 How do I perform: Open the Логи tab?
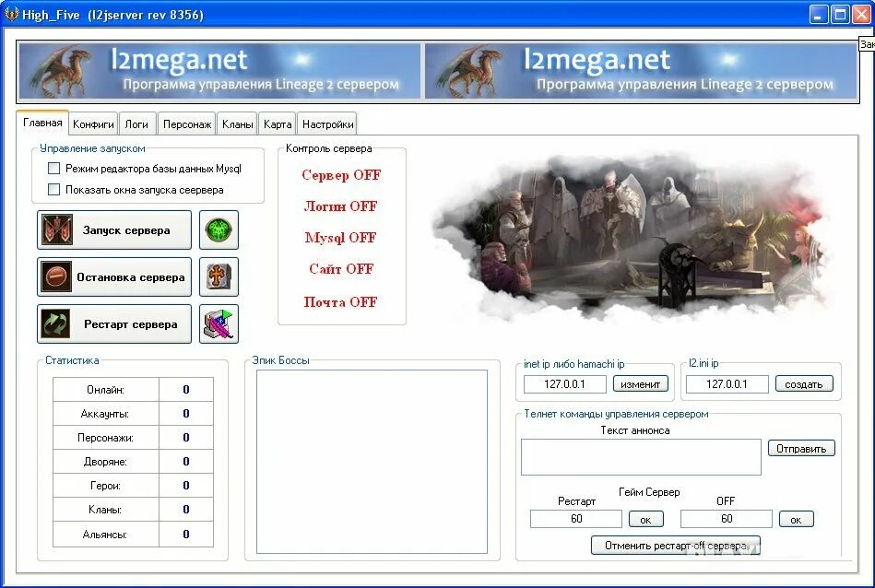pyautogui.click(x=136, y=124)
